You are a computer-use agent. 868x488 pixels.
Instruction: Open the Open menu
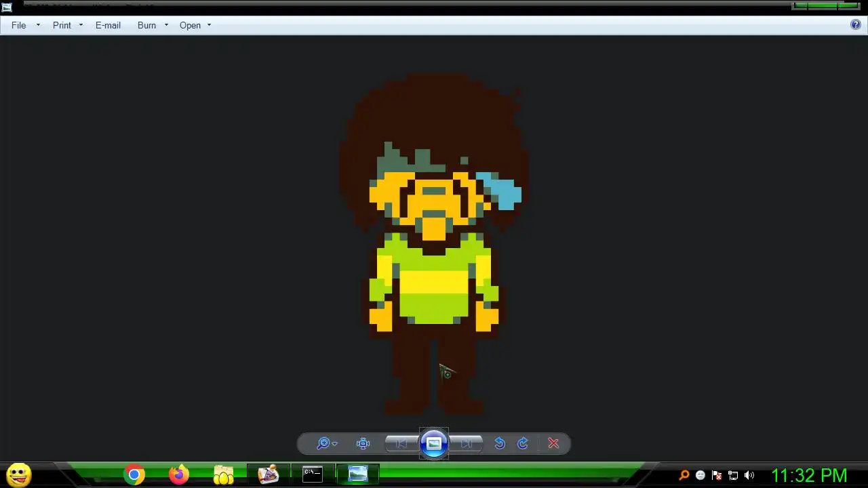pos(190,25)
